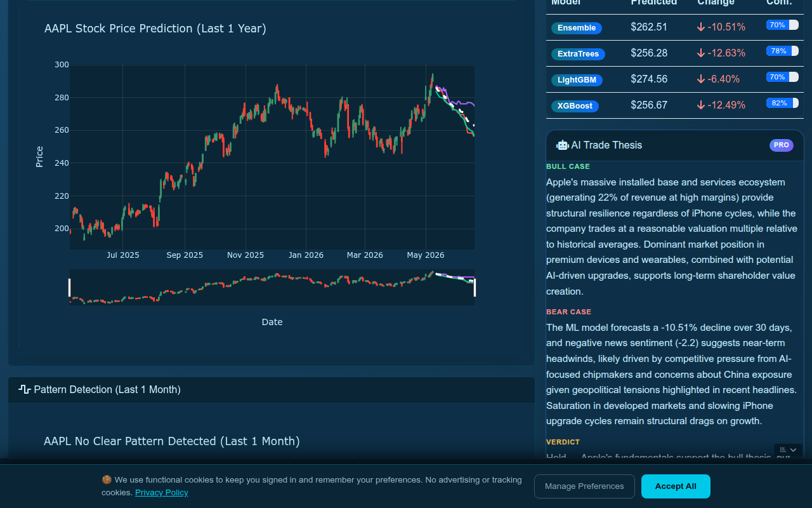Click the 200 price axis label

[62, 229]
